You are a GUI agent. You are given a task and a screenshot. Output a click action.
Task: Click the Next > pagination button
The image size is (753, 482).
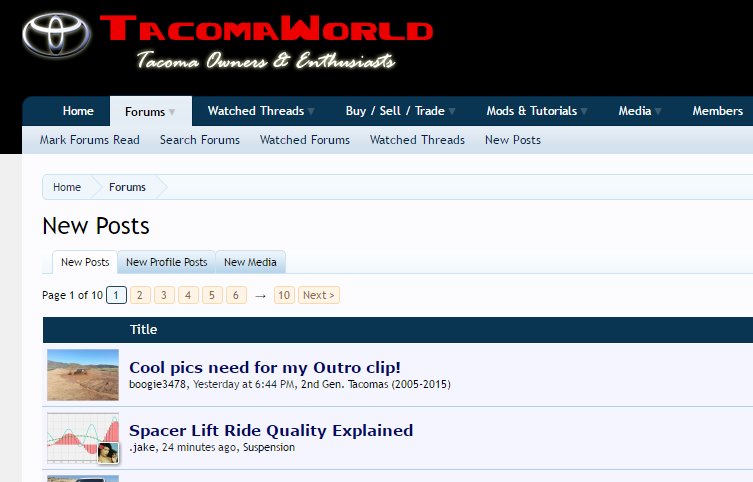tap(319, 295)
